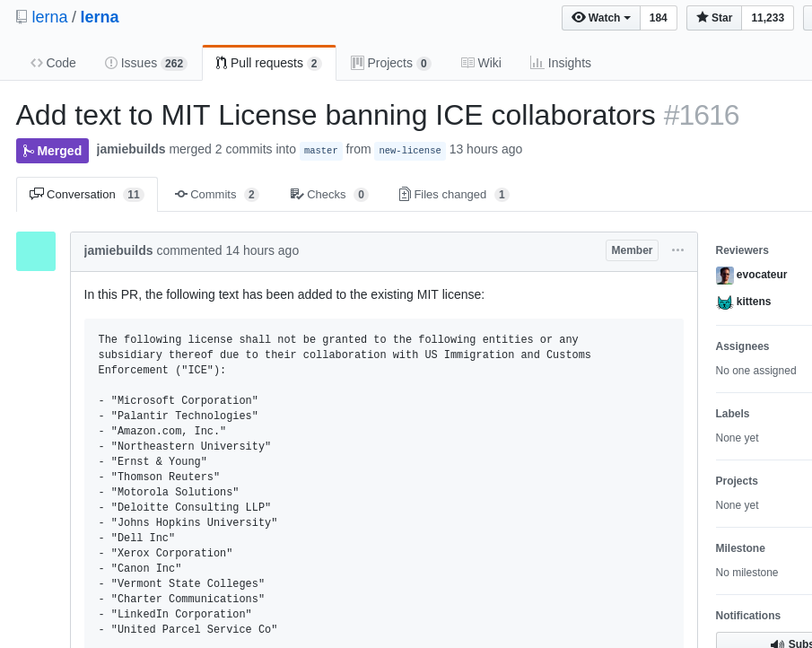
Task: Click the star icon on Star button
Action: pos(703,17)
